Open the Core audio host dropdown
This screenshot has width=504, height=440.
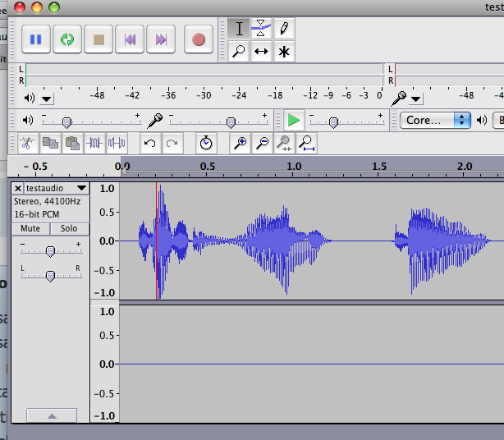(x=435, y=120)
